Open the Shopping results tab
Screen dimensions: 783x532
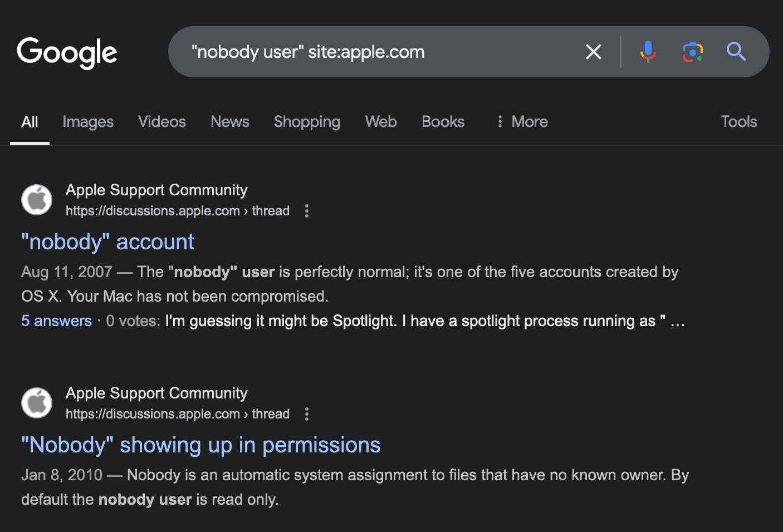coord(307,122)
